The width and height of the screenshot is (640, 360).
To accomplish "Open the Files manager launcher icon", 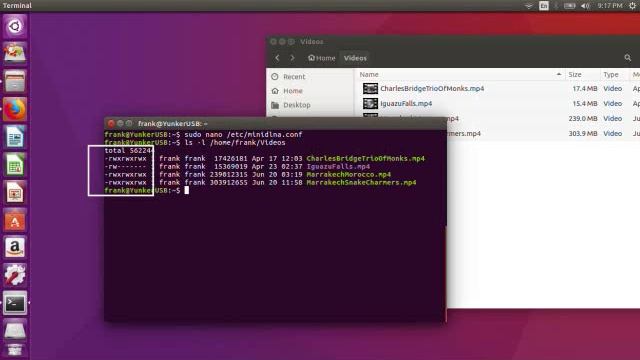I will coord(15,81).
